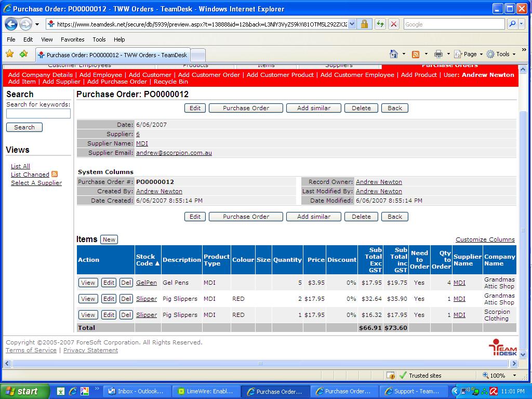Viewport: 532px width, 399px height.
Task: Click the top Purchase Order button
Action: (246, 108)
